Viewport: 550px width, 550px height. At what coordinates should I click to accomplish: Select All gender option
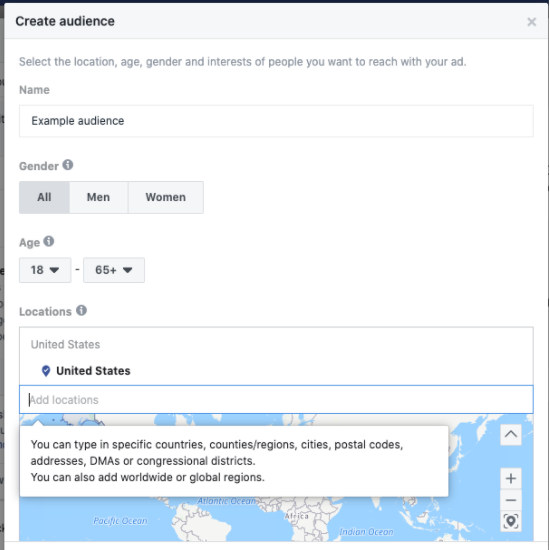[x=44, y=197]
